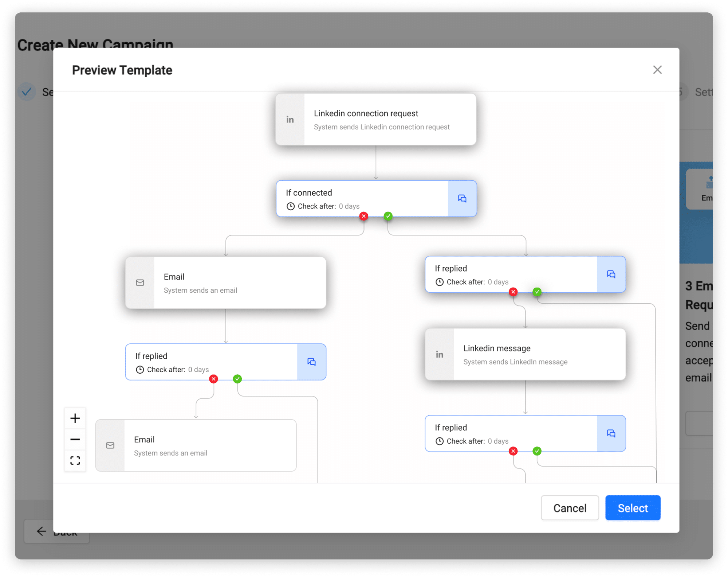This screenshot has height=577, width=728.
Task: Click the LinkedIn icon on the connection request node
Action: point(290,119)
